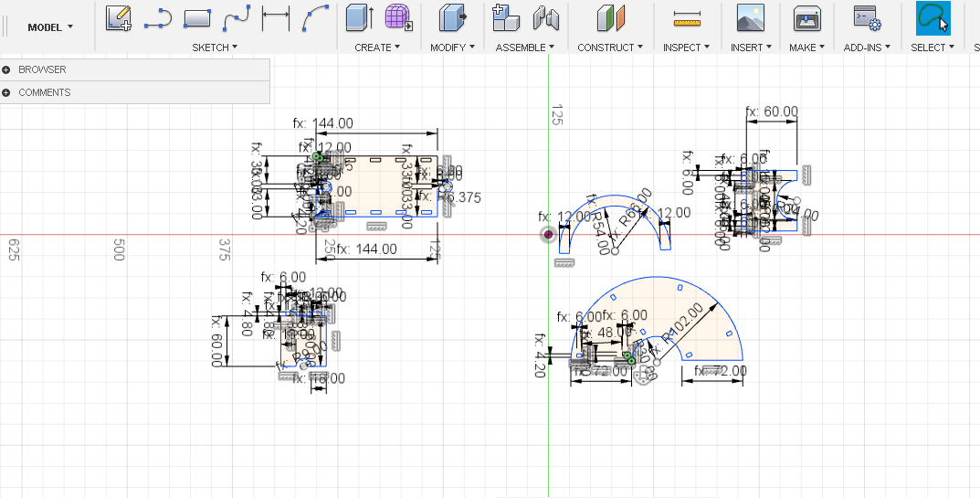This screenshot has height=498, width=980.
Task: Click the R6.375 radius dimension
Action: point(450,197)
